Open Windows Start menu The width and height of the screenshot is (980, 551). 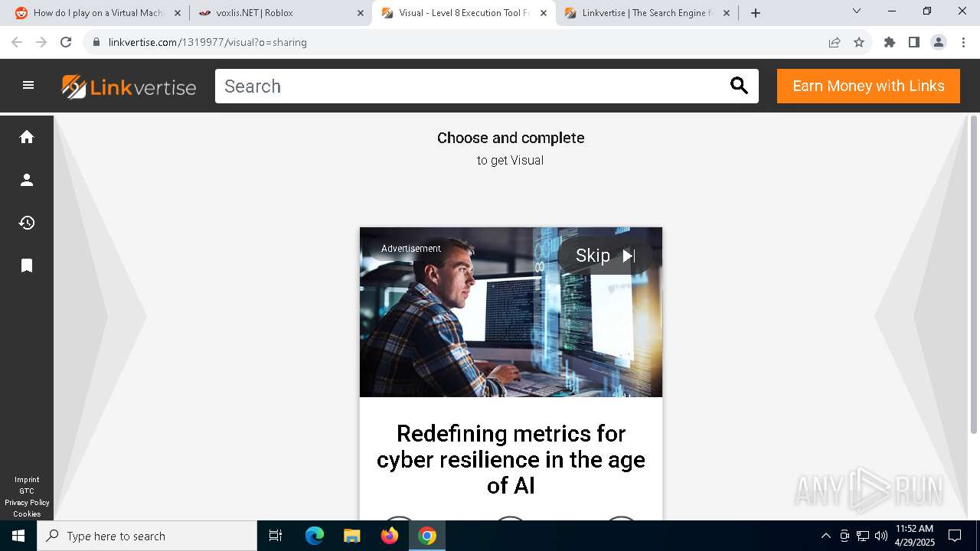point(18,536)
